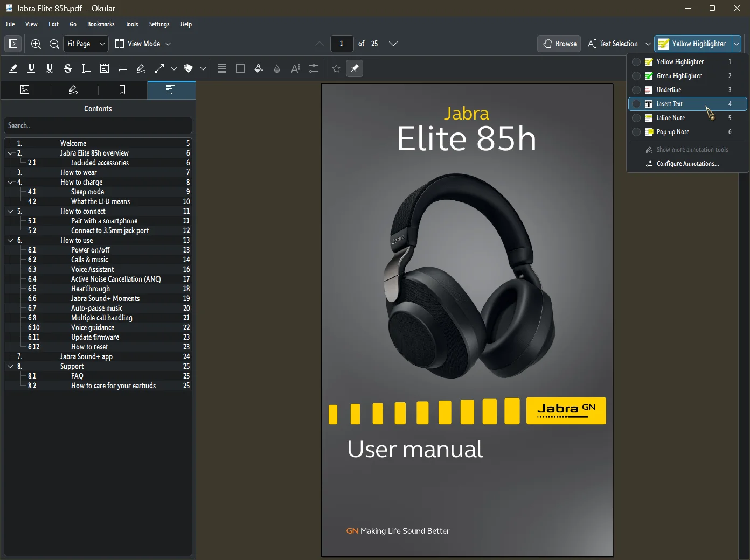
Task: Open the Settings menu
Action: click(159, 24)
